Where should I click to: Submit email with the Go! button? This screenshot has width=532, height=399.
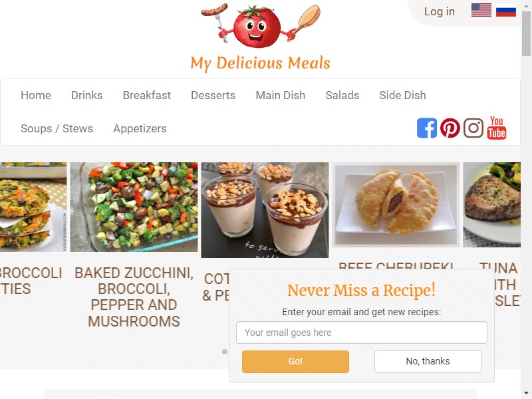tap(295, 362)
